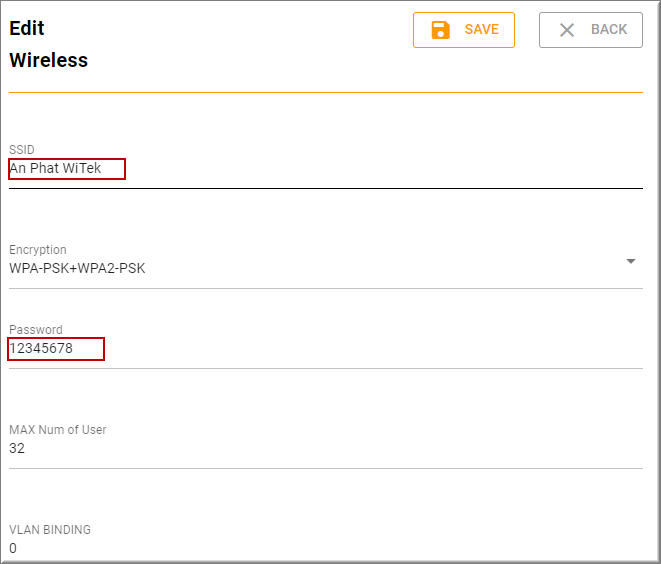The height and width of the screenshot is (564, 661).
Task: Place cursor in the 12345678 password value
Action: (x=41, y=349)
